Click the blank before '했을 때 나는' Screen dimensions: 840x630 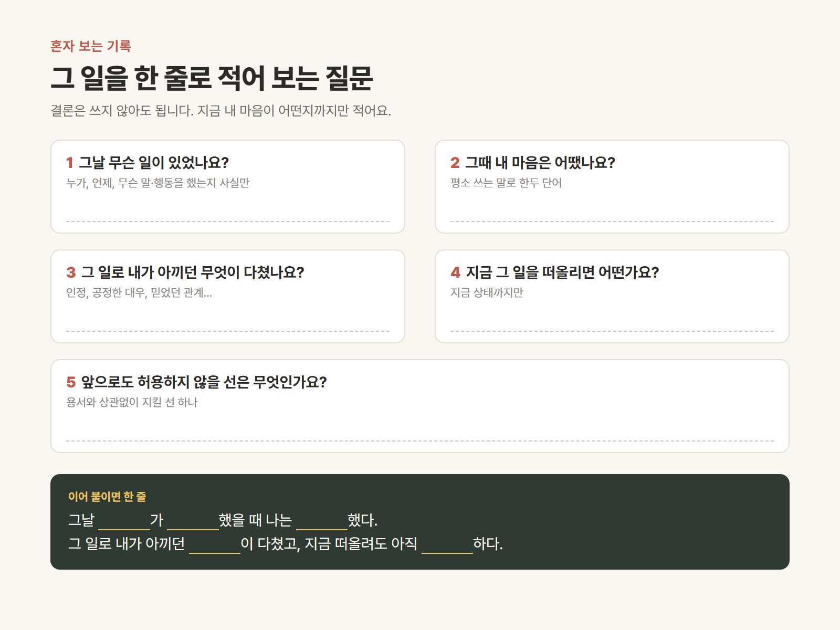pos(193,522)
